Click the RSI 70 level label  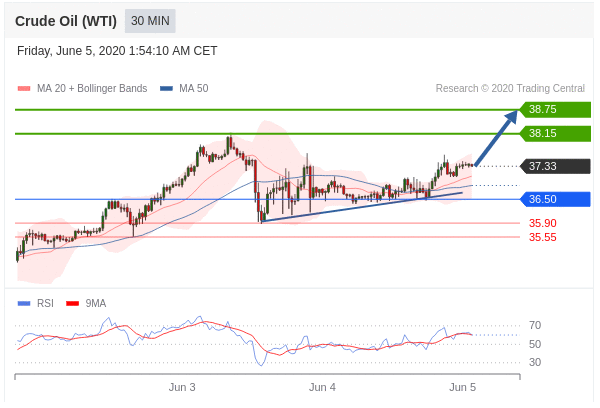click(x=535, y=325)
